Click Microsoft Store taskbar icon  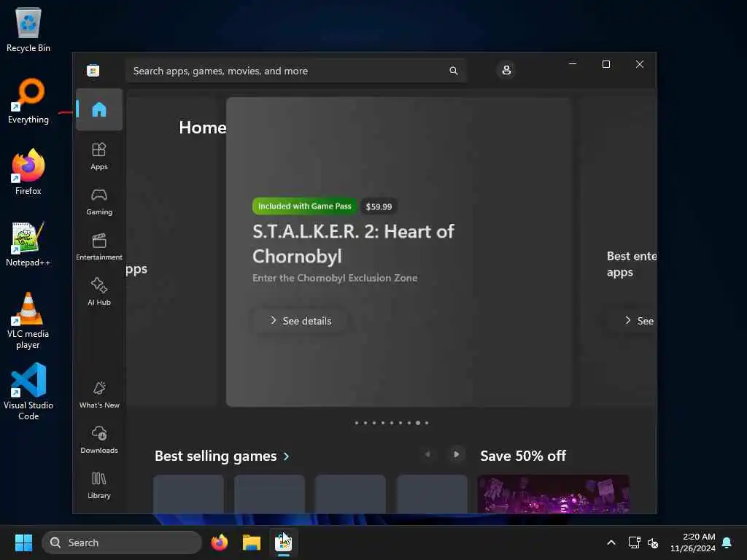click(x=284, y=542)
